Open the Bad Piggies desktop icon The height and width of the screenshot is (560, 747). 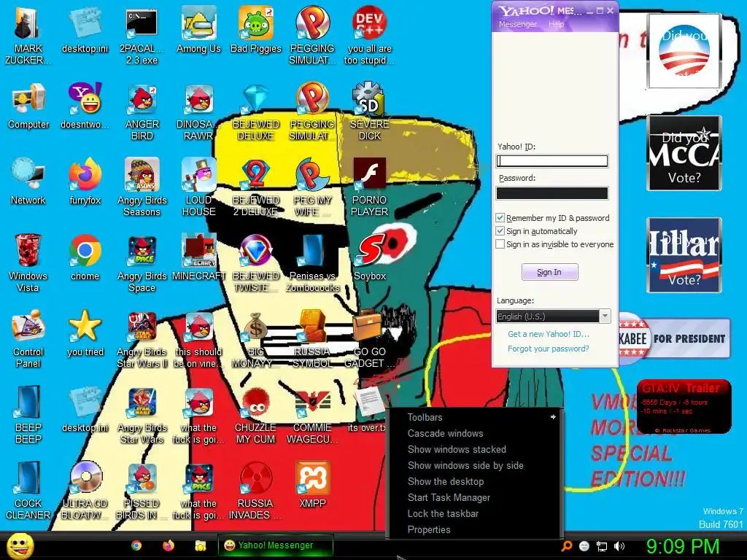(256, 30)
